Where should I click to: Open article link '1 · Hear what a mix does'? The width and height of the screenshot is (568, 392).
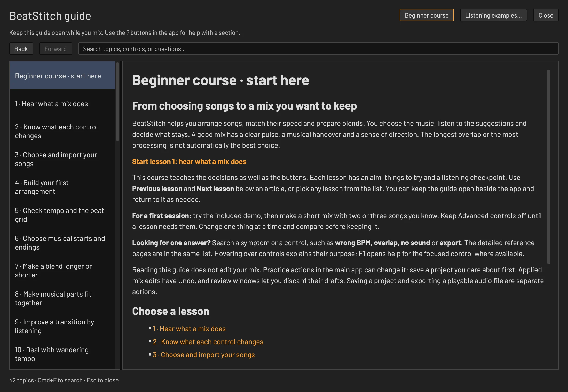click(189, 329)
